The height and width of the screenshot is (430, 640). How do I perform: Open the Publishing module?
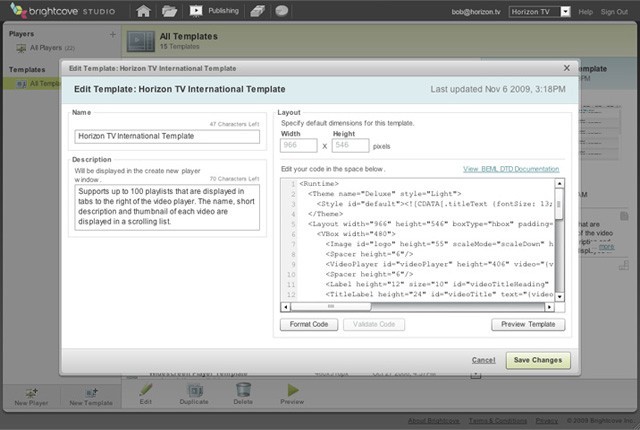214,11
